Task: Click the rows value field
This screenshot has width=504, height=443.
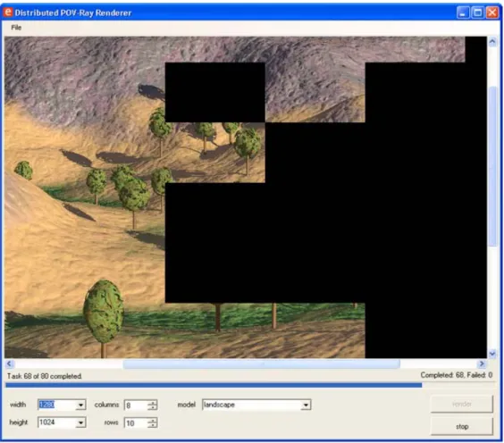Action: [x=136, y=423]
